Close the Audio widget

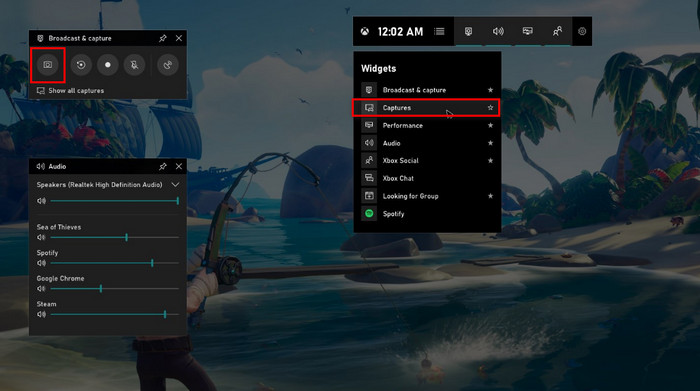(x=179, y=166)
